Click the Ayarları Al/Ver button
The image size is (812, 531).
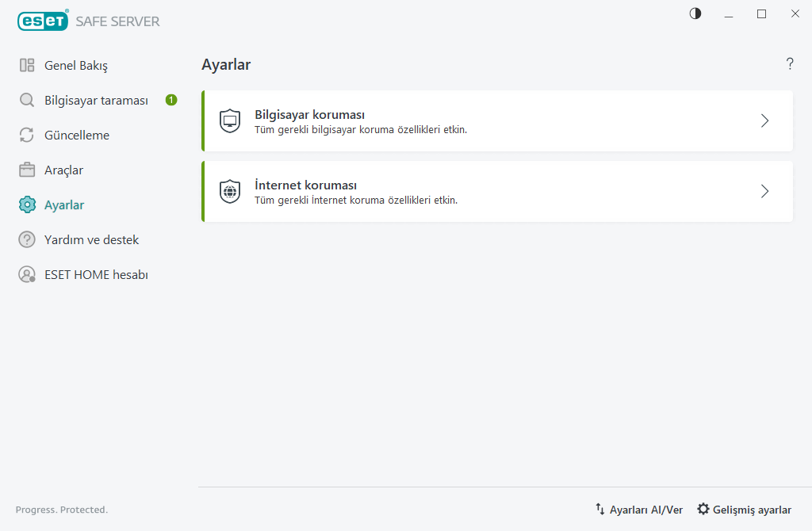(639, 510)
